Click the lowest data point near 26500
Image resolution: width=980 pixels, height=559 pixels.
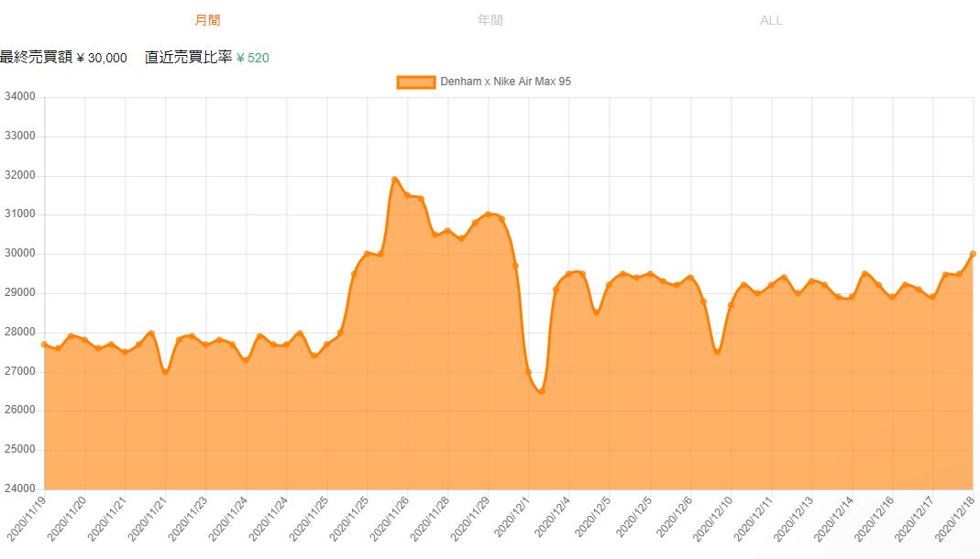(x=541, y=391)
